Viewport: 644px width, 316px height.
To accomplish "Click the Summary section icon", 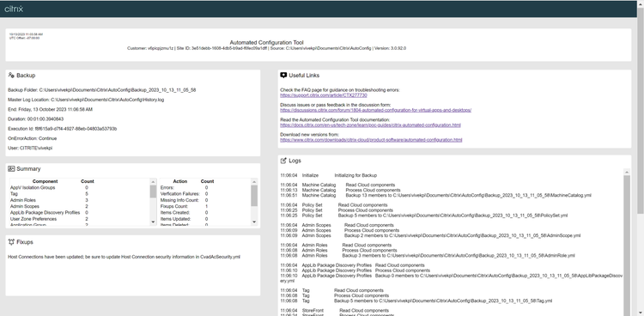I will click(11, 168).
